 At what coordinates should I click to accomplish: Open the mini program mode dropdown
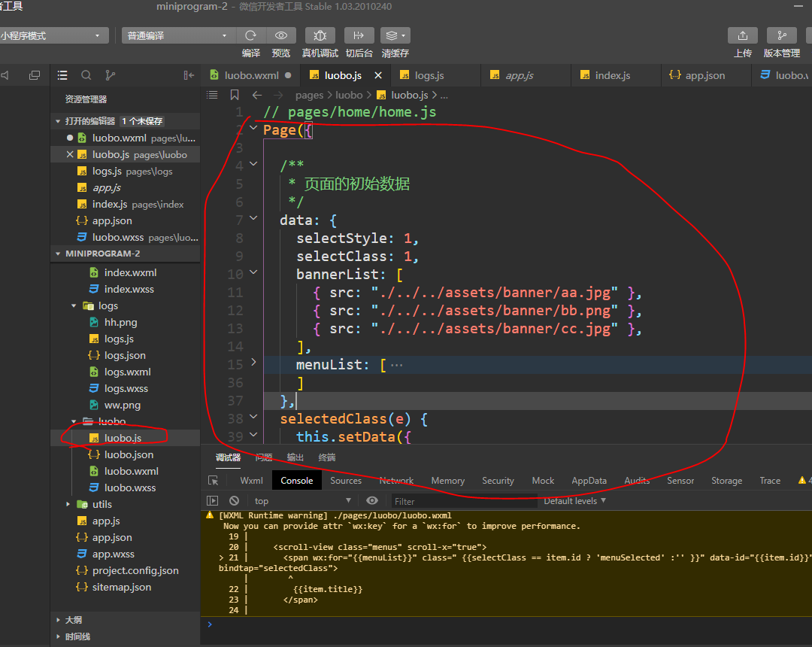pyautogui.click(x=54, y=35)
